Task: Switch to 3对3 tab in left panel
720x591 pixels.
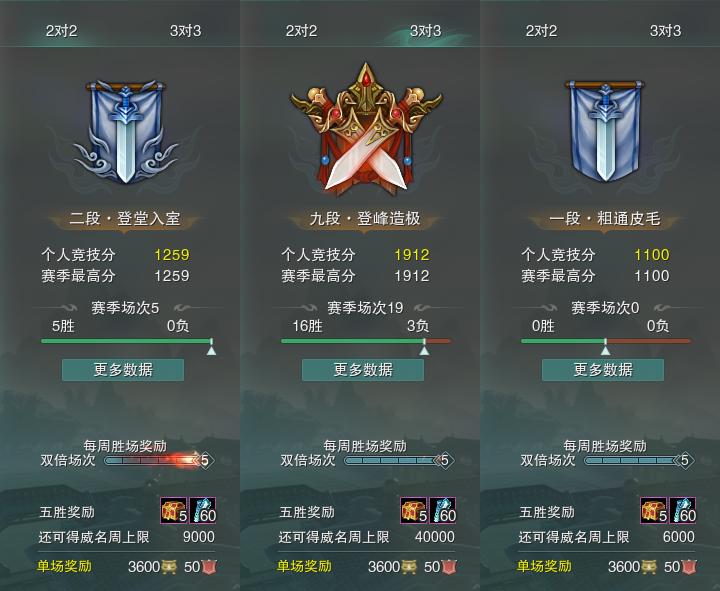Action: [x=186, y=31]
